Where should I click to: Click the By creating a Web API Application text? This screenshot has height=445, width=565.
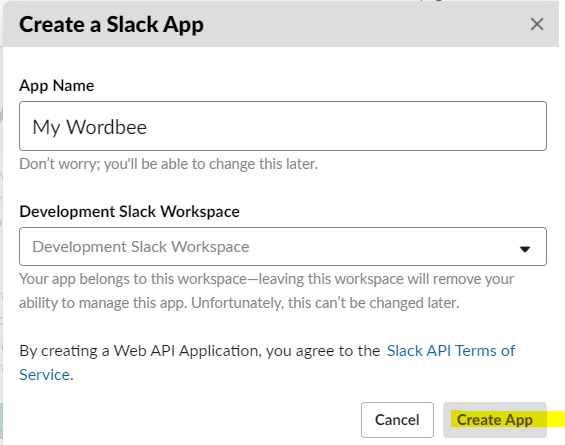(200, 351)
